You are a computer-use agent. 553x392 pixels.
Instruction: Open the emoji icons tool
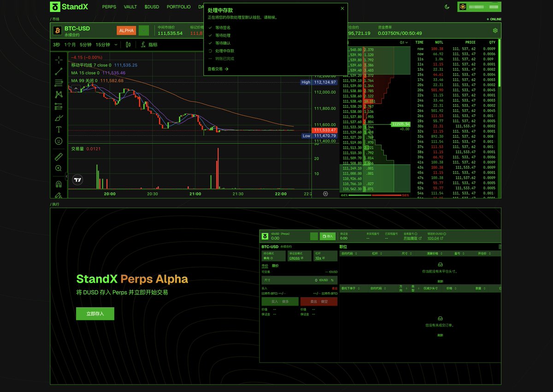(59, 141)
